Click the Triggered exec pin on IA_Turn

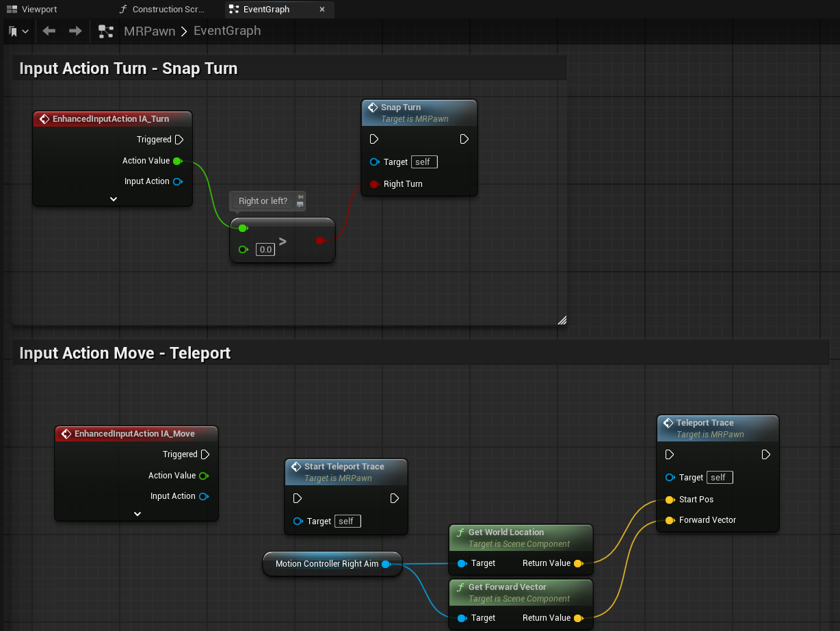coord(179,140)
